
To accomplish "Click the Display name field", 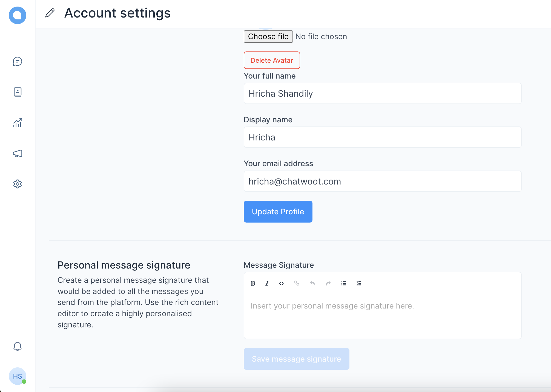I will (383, 137).
